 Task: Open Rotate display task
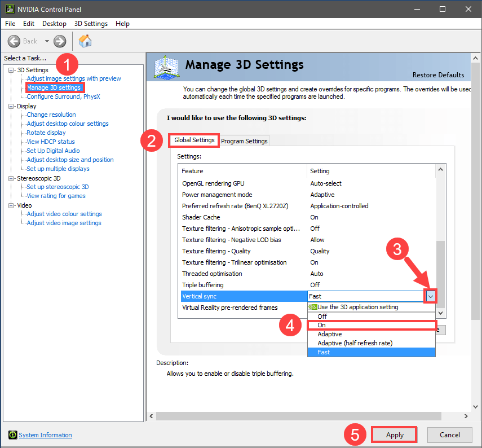(46, 133)
